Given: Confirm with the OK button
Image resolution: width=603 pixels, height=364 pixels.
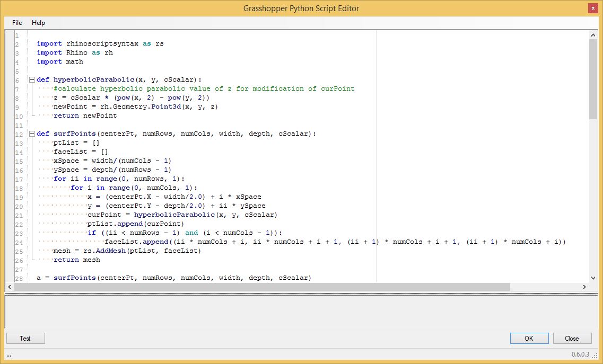Looking at the screenshot, I should click(529, 338).
